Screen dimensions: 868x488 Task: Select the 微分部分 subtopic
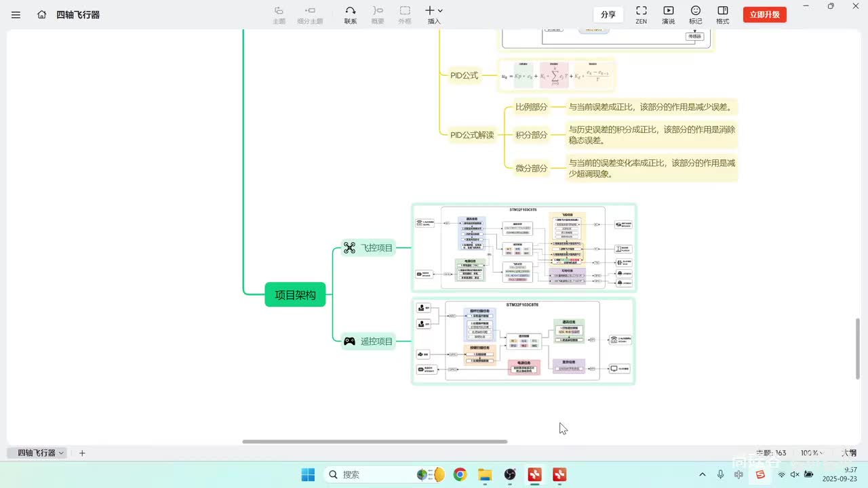(x=532, y=168)
